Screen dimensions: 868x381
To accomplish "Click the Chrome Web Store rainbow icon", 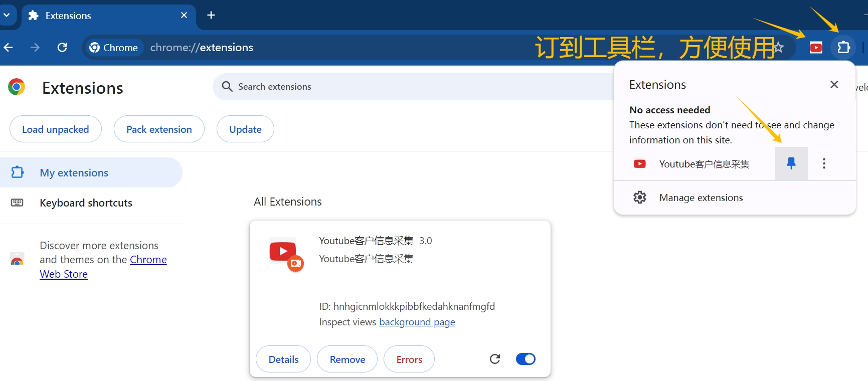I will tap(17, 259).
